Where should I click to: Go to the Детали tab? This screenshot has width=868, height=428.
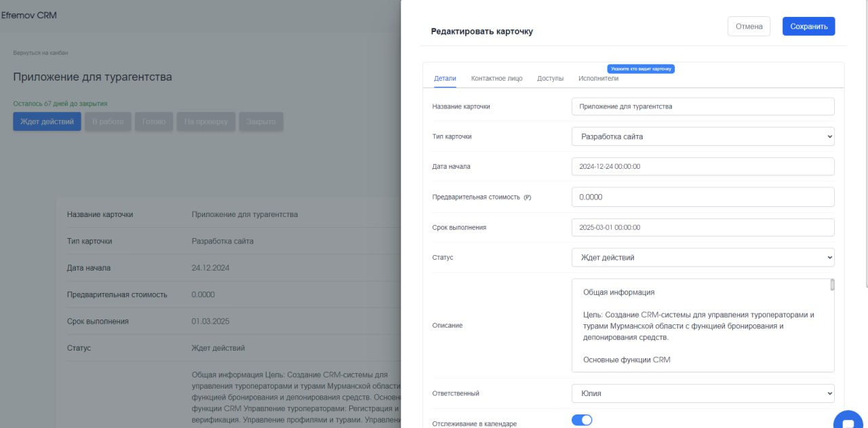click(445, 79)
